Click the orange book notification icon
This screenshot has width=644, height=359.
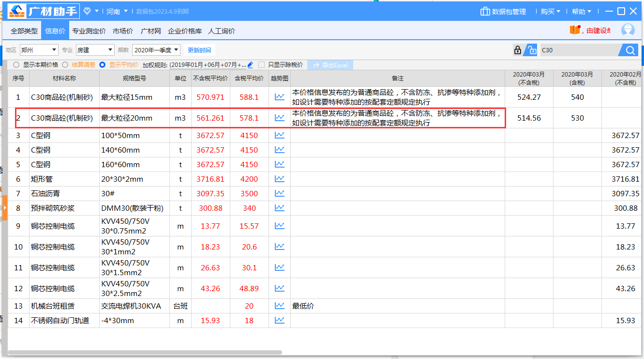pos(575,30)
